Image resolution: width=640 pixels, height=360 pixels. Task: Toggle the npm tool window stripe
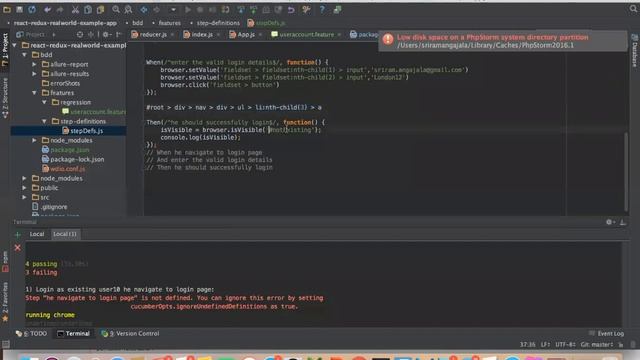click(5, 262)
